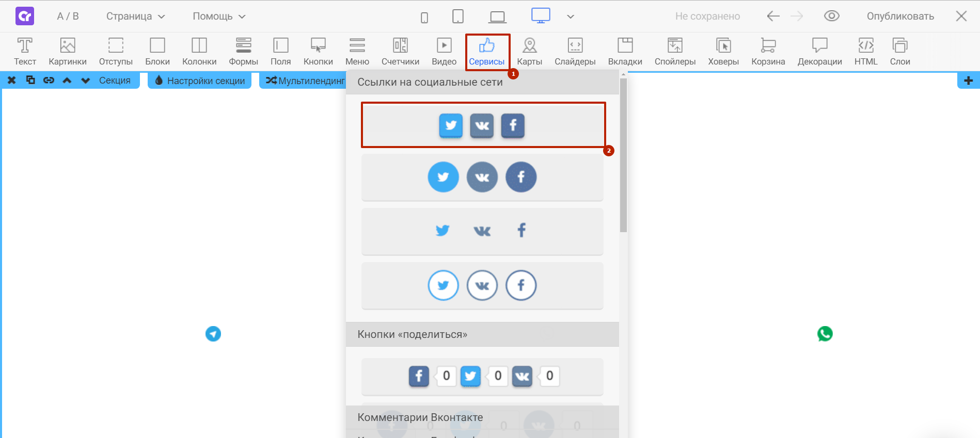980x438 pixels.
Task: Choose plain icon social links style
Action: pyautogui.click(x=482, y=231)
